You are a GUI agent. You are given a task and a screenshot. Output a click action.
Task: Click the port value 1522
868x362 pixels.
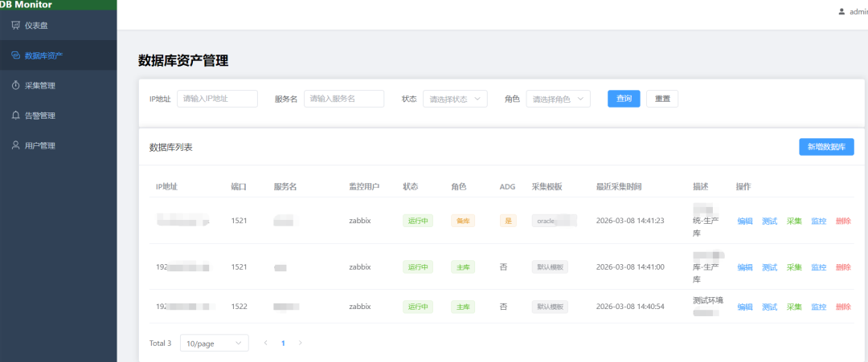pyautogui.click(x=240, y=307)
